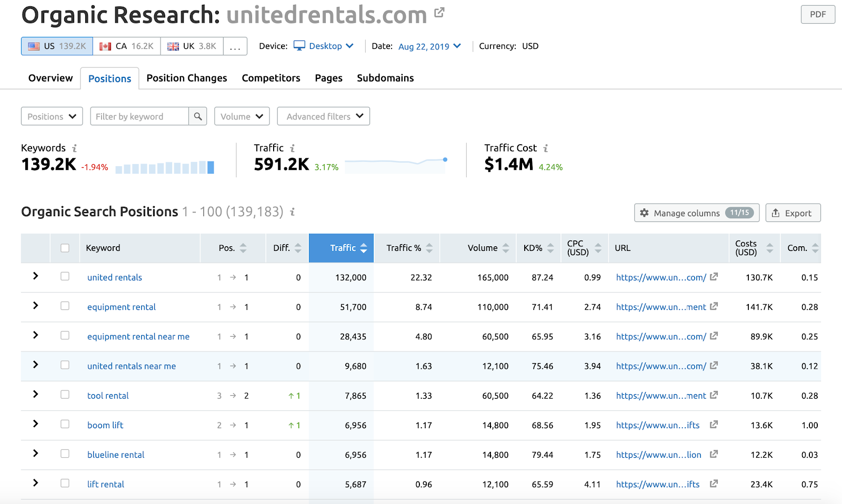Image resolution: width=842 pixels, height=504 pixels.
Task: Expand the Advanced filters dropdown
Action: pos(324,116)
